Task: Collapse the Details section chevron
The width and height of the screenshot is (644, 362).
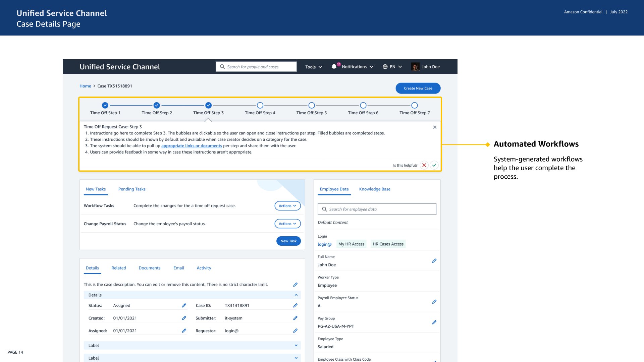Action: click(x=296, y=295)
